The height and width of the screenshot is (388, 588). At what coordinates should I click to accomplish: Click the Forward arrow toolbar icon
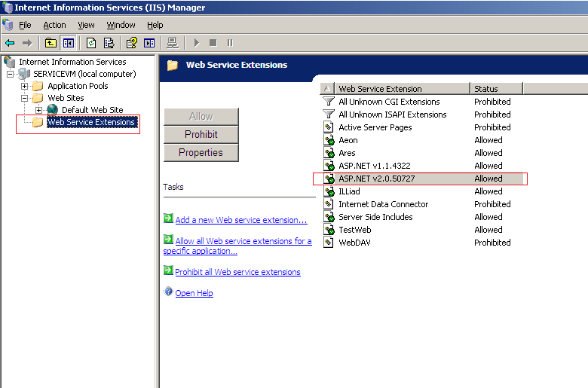27,43
